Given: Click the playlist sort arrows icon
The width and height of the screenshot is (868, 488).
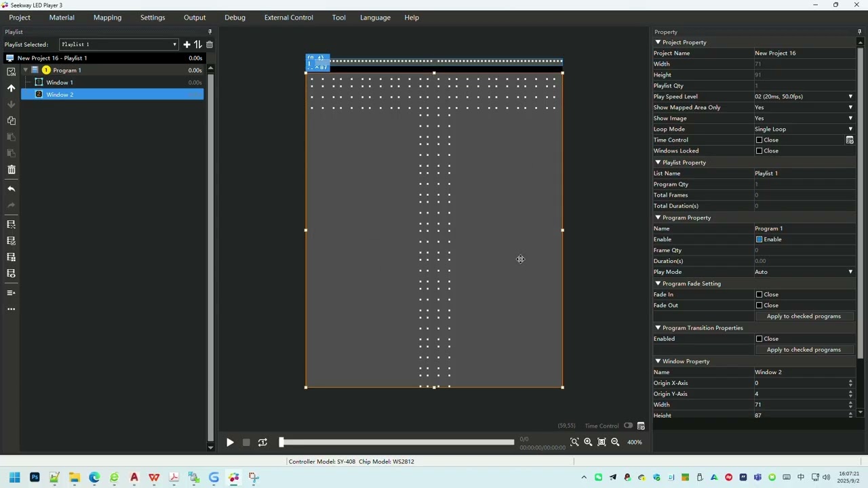Looking at the screenshot, I should click(198, 45).
